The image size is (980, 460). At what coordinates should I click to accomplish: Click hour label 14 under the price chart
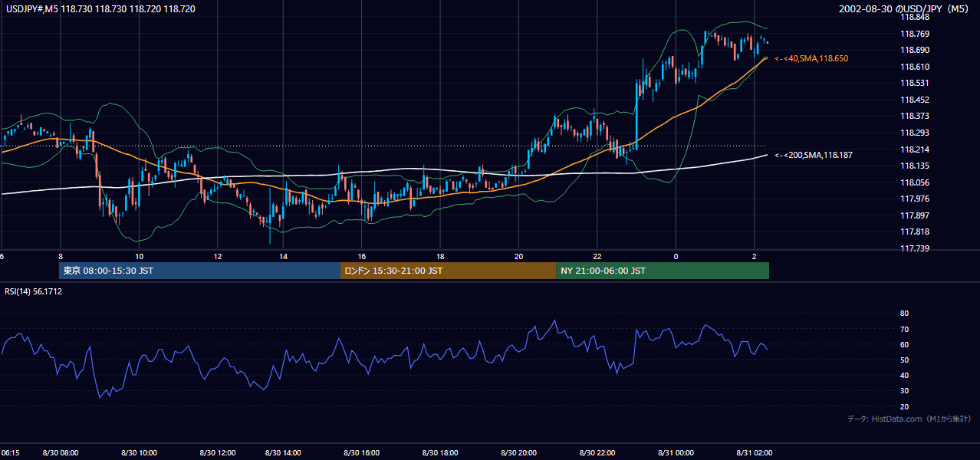283,256
